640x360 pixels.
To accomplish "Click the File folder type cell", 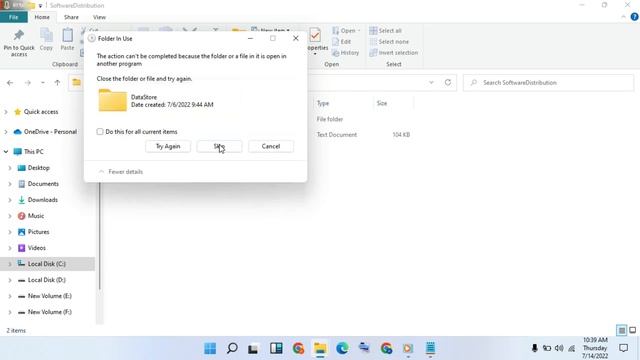I will (x=330, y=119).
